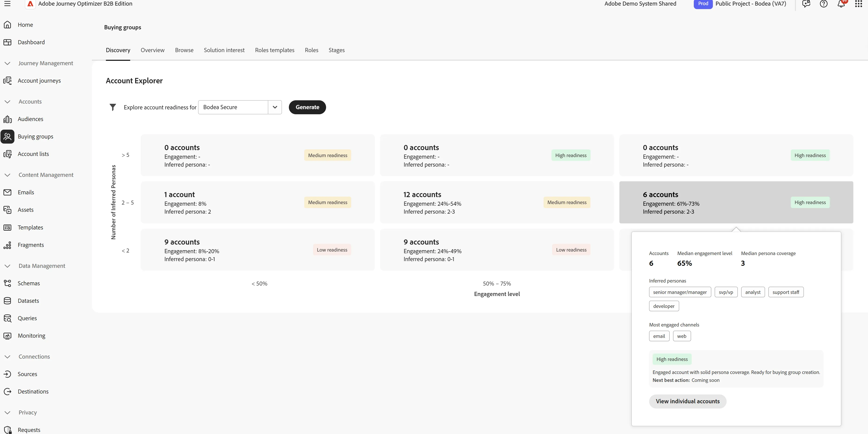This screenshot has height=434, width=868.
Task: Collapse the Privacy section
Action: tap(7, 413)
